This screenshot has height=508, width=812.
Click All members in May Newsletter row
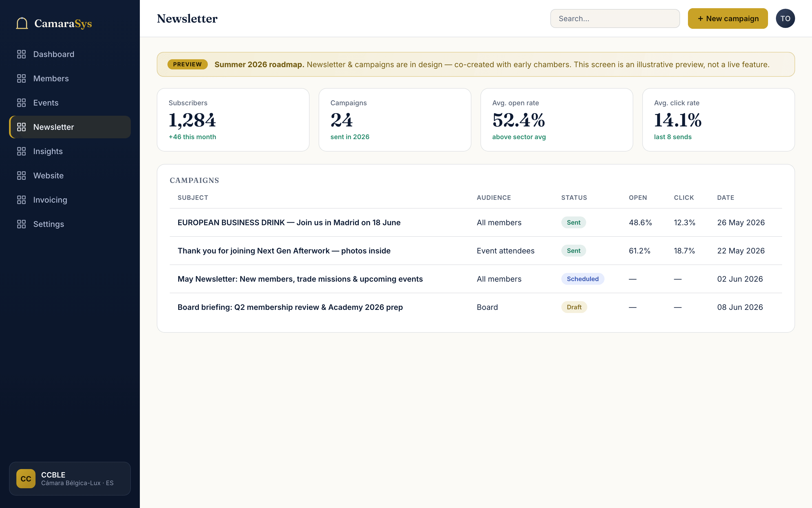coord(499,279)
